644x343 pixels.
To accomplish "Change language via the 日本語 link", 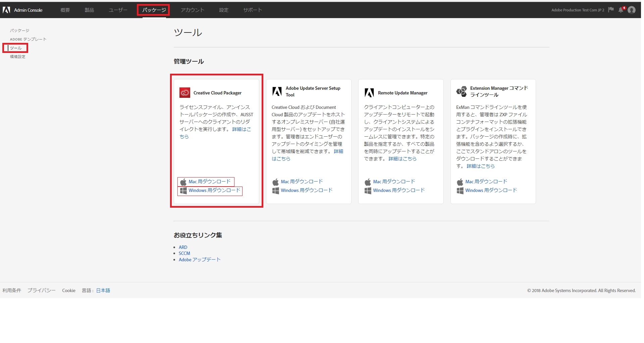I will (x=103, y=290).
